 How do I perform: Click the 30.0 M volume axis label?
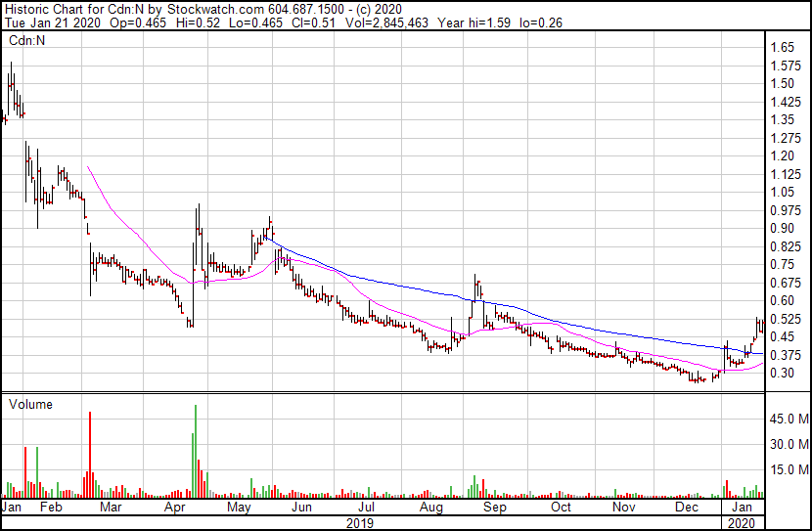click(789, 444)
